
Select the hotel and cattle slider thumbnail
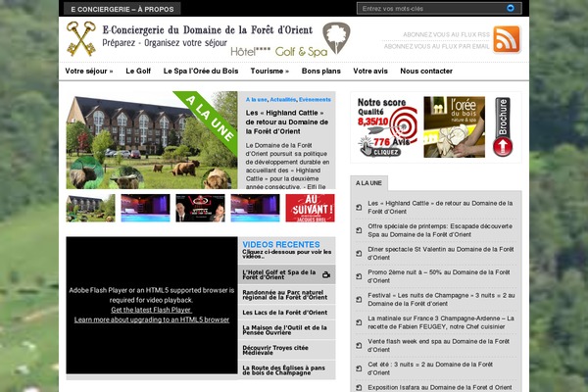pyautogui.click(x=91, y=208)
